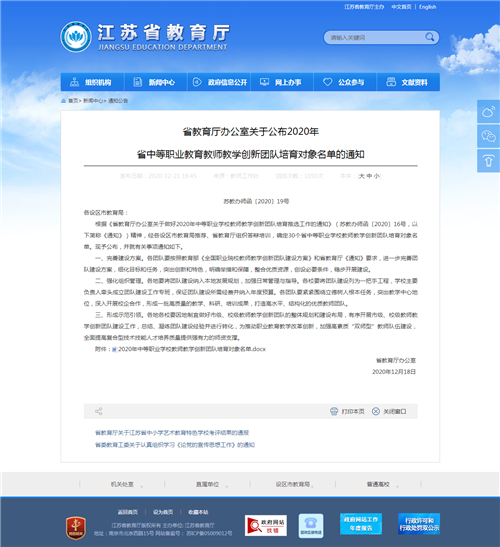Open the 政府信息公开 menu item

coord(219,82)
